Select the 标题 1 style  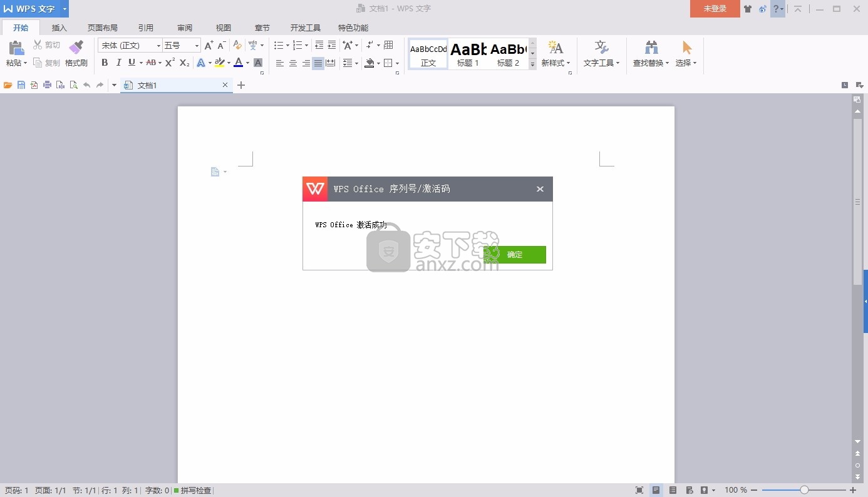[468, 54]
